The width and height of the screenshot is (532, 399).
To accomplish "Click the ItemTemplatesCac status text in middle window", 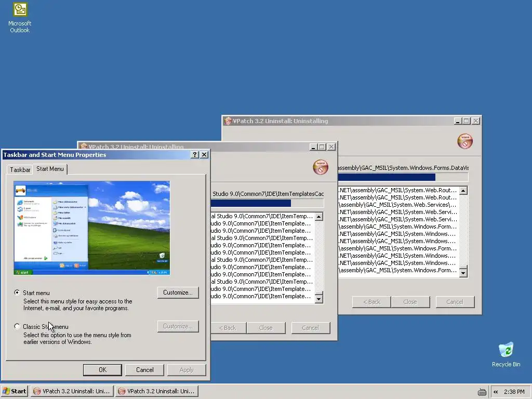I will pos(268,194).
